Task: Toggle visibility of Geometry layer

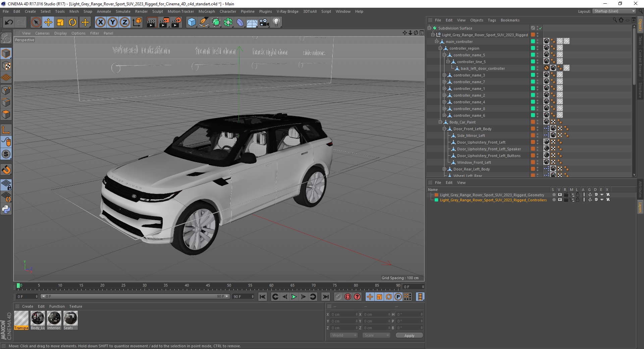Action: [560, 195]
